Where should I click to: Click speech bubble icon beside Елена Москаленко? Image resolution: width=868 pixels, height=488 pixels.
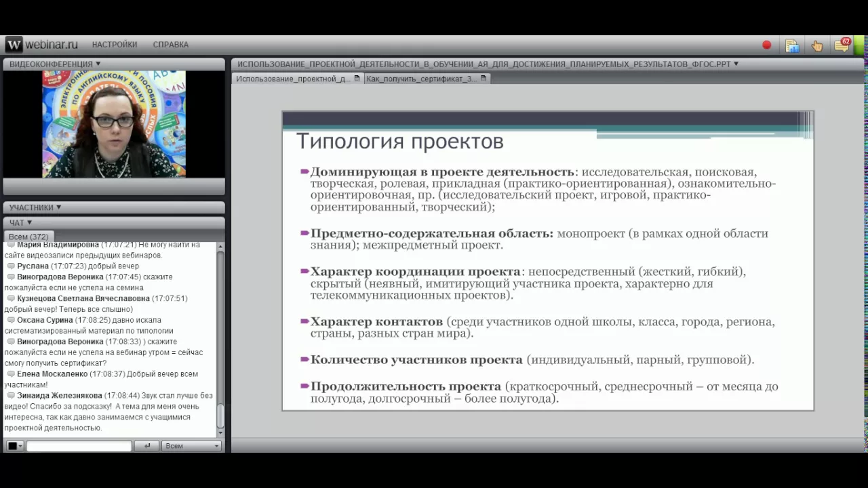11,373
